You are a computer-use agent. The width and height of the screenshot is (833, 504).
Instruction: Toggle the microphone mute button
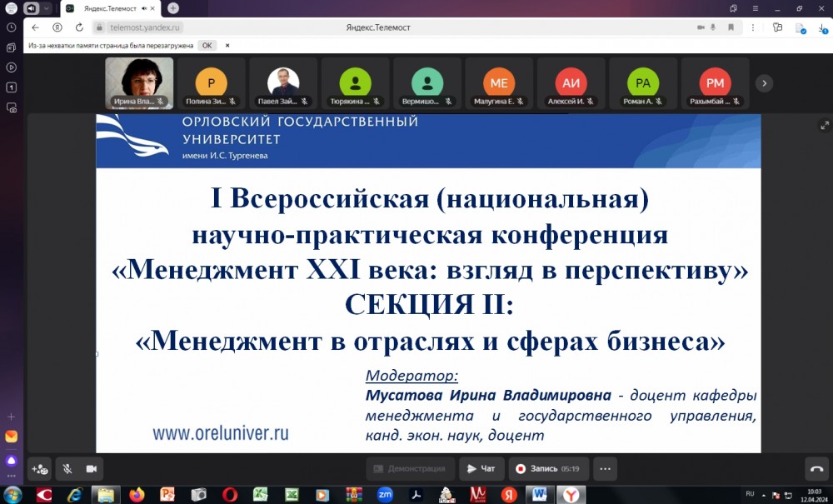(x=67, y=469)
